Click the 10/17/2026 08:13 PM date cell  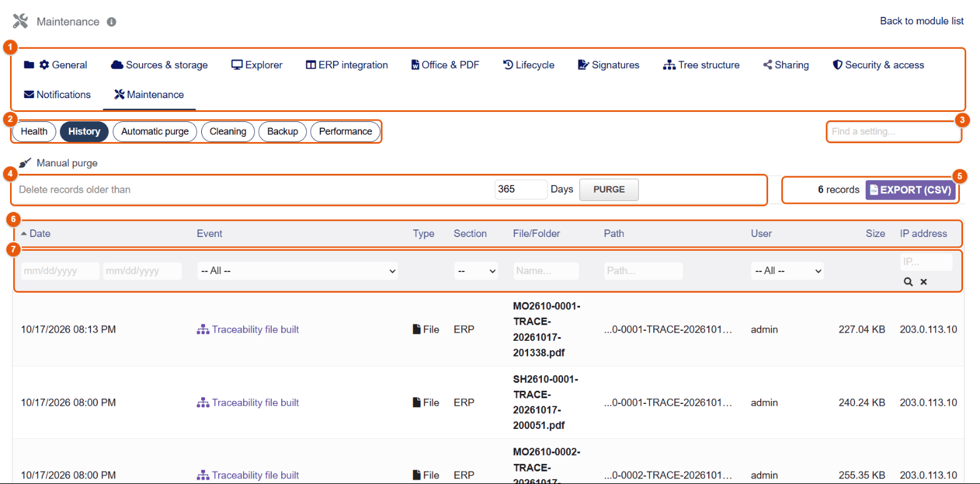pos(68,330)
